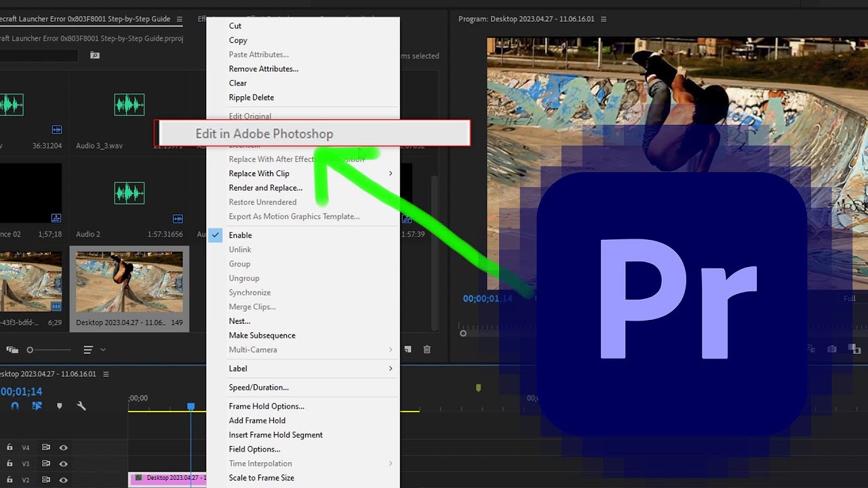Image resolution: width=868 pixels, height=488 pixels.
Task: Click the blue timeline timecode 00;01;14
Action: coord(21,392)
